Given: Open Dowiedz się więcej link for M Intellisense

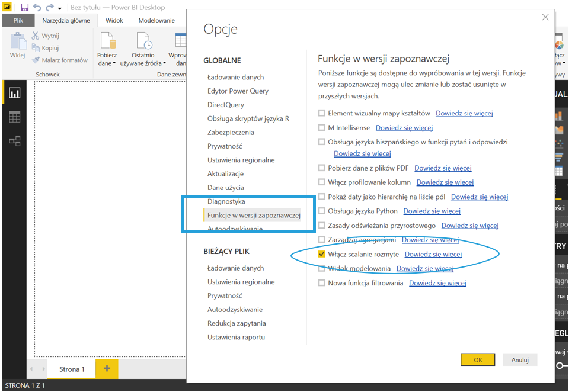Looking at the screenshot, I should pyautogui.click(x=404, y=128).
